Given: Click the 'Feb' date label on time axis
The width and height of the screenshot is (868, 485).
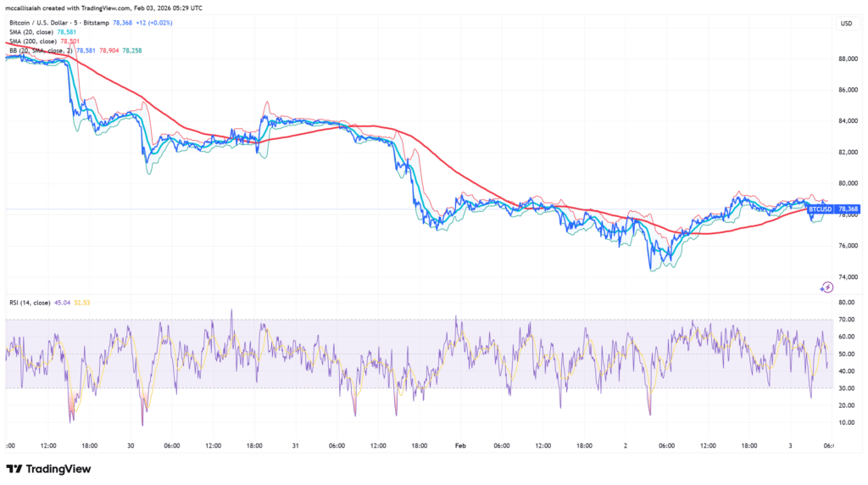Looking at the screenshot, I should point(460,444).
